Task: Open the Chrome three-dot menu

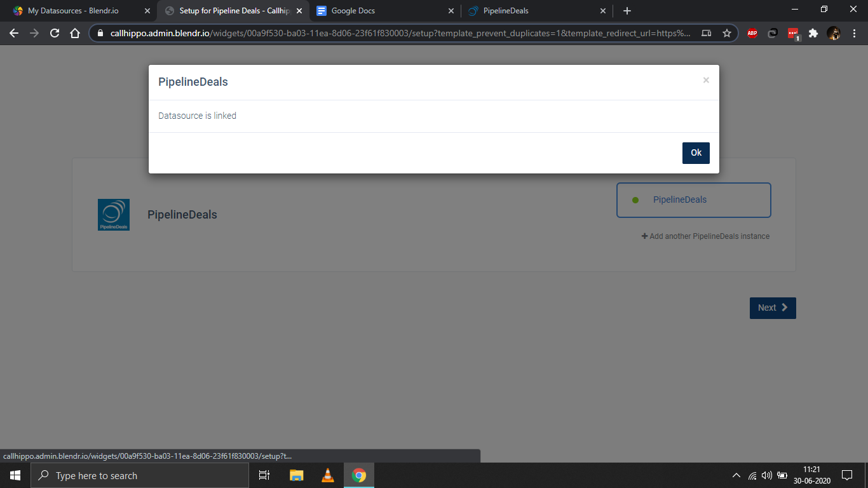Action: (854, 33)
